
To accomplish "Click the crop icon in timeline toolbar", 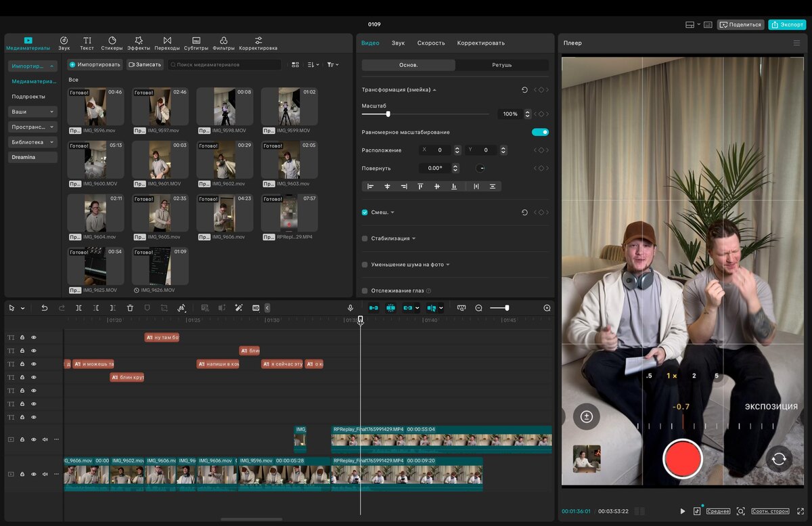I will click(x=164, y=308).
